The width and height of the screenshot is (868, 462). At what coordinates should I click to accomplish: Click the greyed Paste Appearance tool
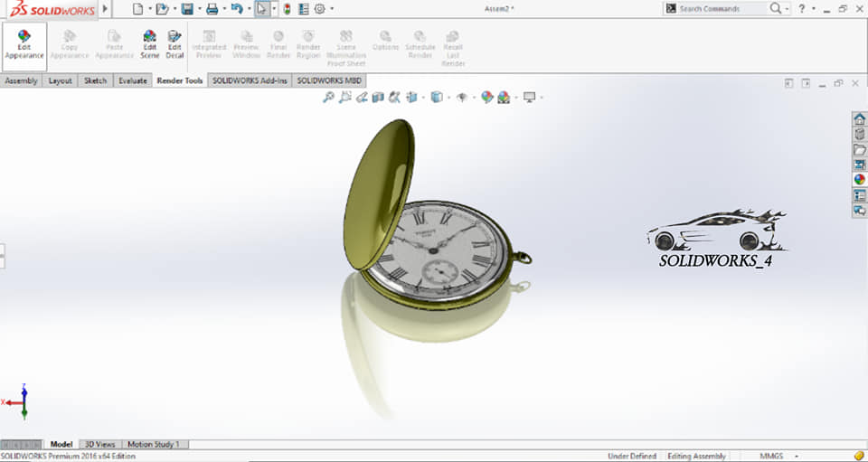(x=114, y=44)
